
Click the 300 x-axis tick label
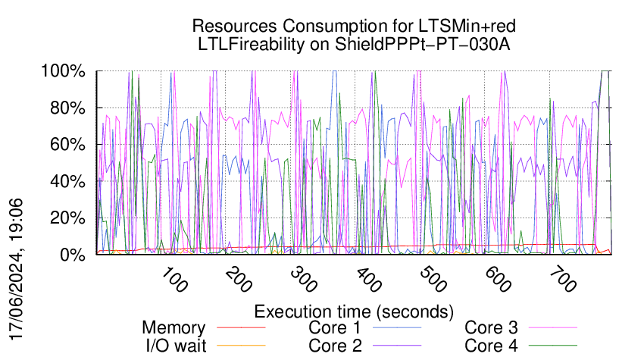304,280
